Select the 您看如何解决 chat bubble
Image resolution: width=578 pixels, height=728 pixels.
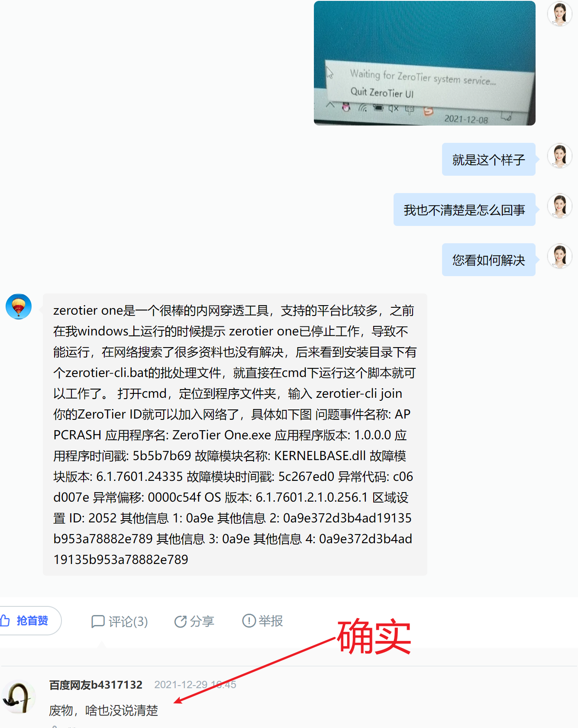(x=489, y=260)
